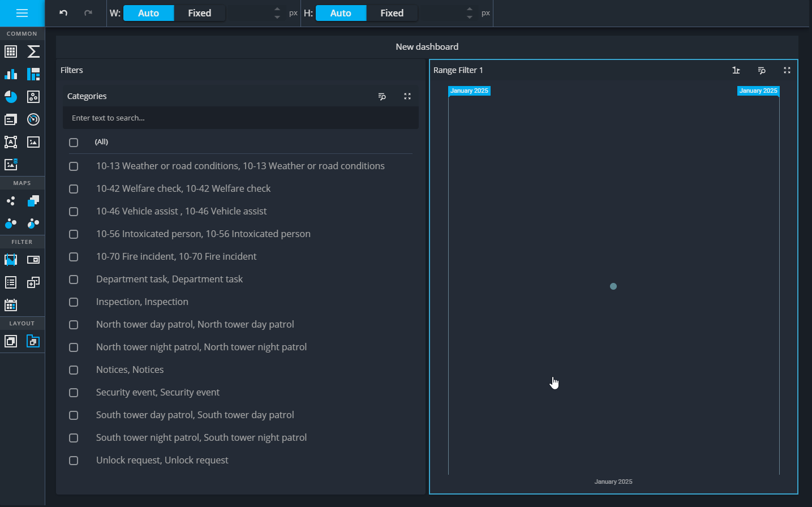Add a Scatter chart item

click(x=33, y=97)
